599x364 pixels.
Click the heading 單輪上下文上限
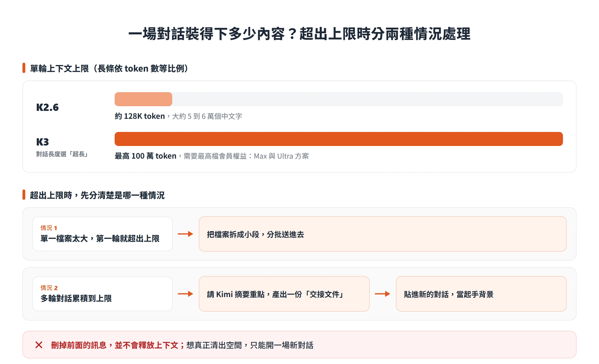(59, 69)
